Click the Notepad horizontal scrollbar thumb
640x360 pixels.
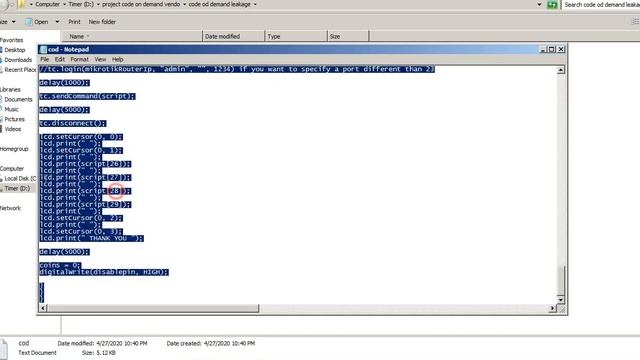[153, 308]
